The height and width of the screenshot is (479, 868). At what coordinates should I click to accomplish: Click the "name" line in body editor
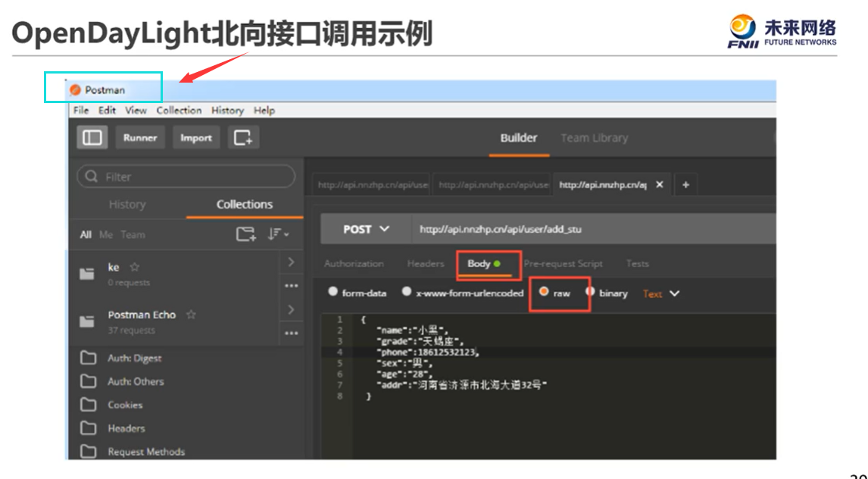412,330
